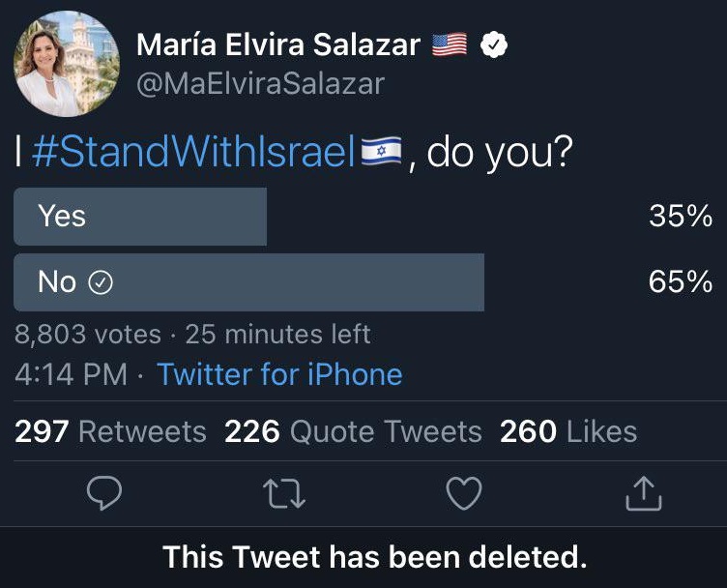Screen dimensions: 727x588
Task: Click the 4:14 PM timestamp
Action: pyautogui.click(x=71, y=374)
